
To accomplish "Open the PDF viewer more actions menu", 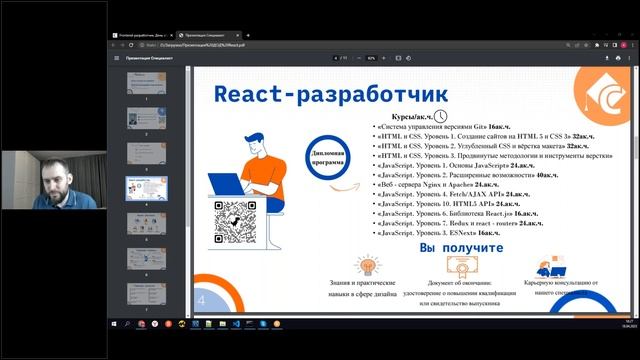I will [629, 58].
